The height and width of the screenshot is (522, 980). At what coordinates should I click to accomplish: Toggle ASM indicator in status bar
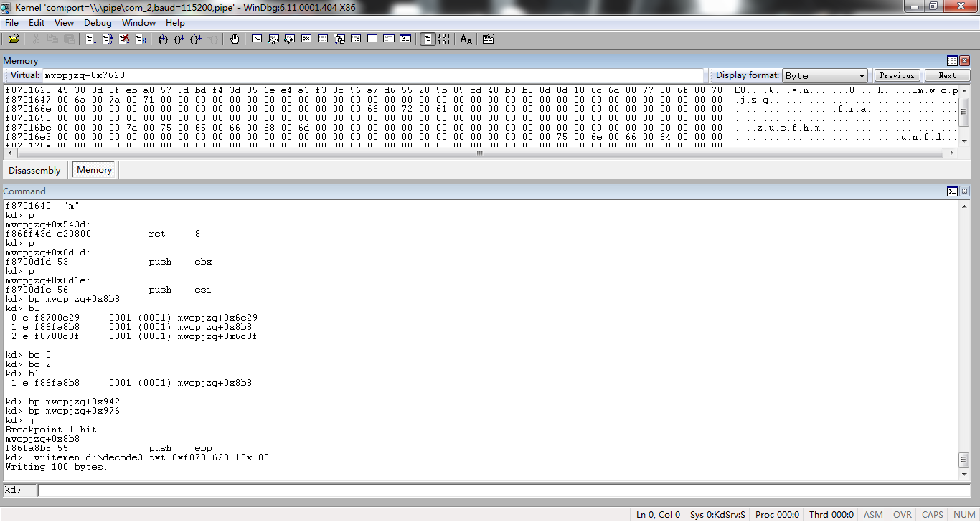coord(873,514)
